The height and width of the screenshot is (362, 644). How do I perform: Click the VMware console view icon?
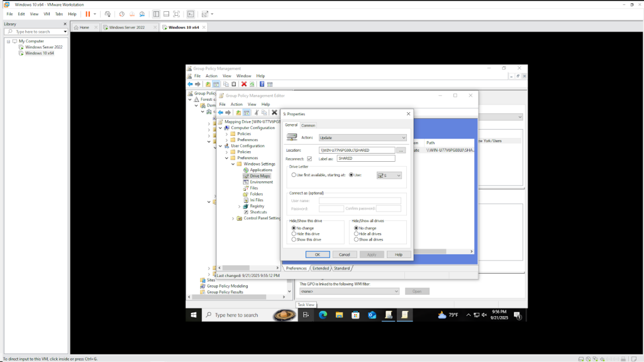(x=191, y=14)
